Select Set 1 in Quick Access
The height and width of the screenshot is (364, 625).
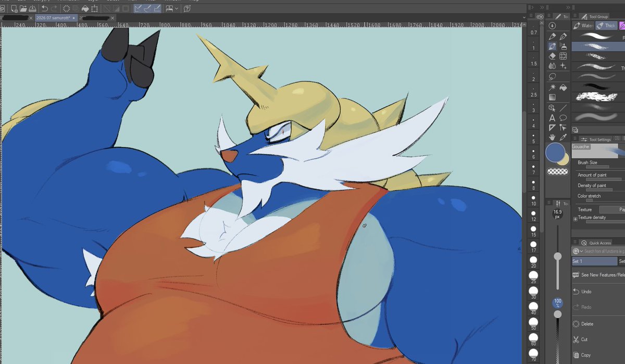pos(594,261)
